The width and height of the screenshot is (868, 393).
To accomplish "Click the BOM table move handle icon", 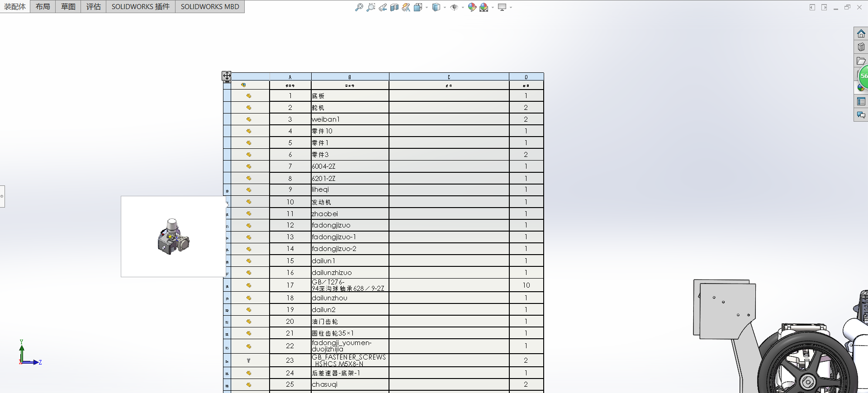I will 227,76.
